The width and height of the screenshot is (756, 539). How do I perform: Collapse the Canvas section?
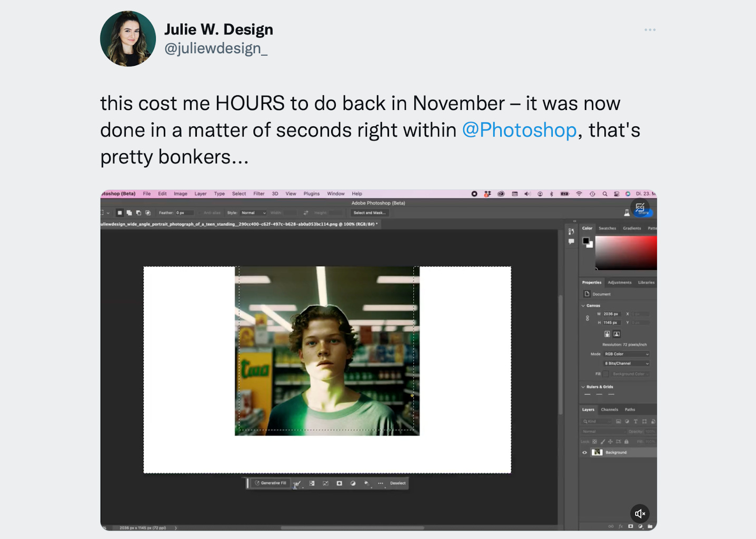coord(583,305)
